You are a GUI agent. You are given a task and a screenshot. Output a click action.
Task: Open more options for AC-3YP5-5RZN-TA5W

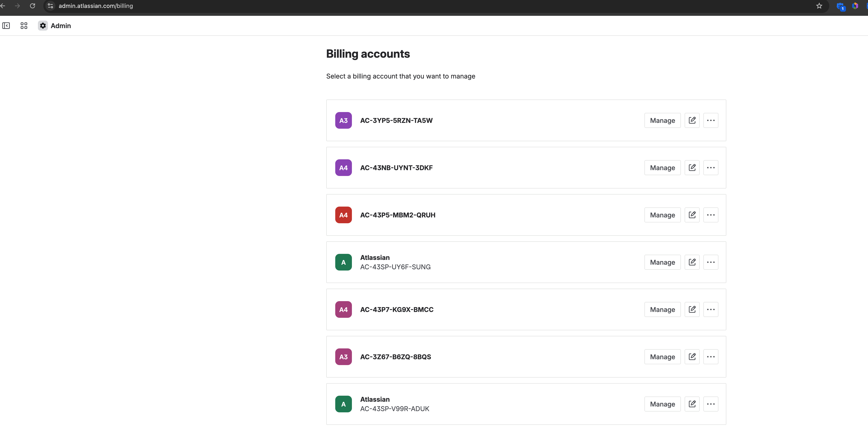[711, 121]
